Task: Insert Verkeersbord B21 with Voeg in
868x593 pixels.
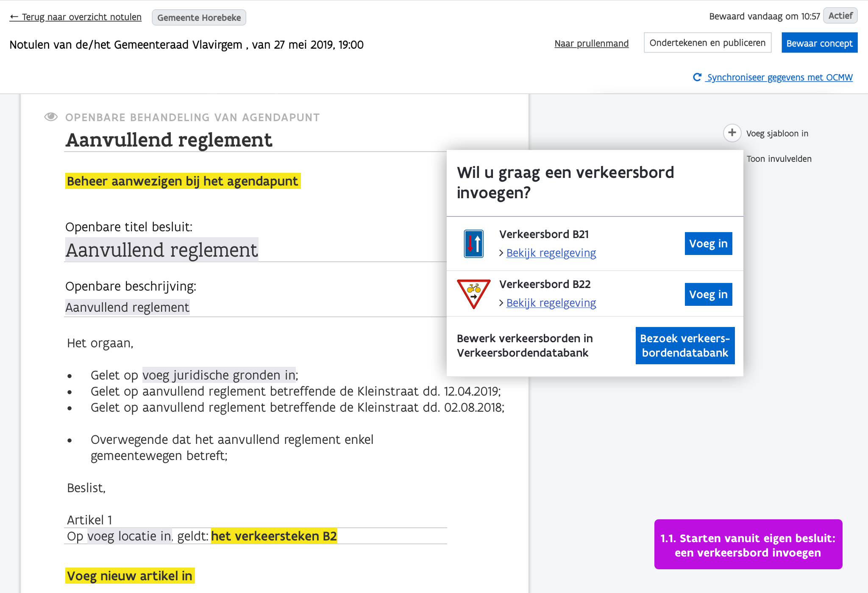Action: click(x=708, y=244)
